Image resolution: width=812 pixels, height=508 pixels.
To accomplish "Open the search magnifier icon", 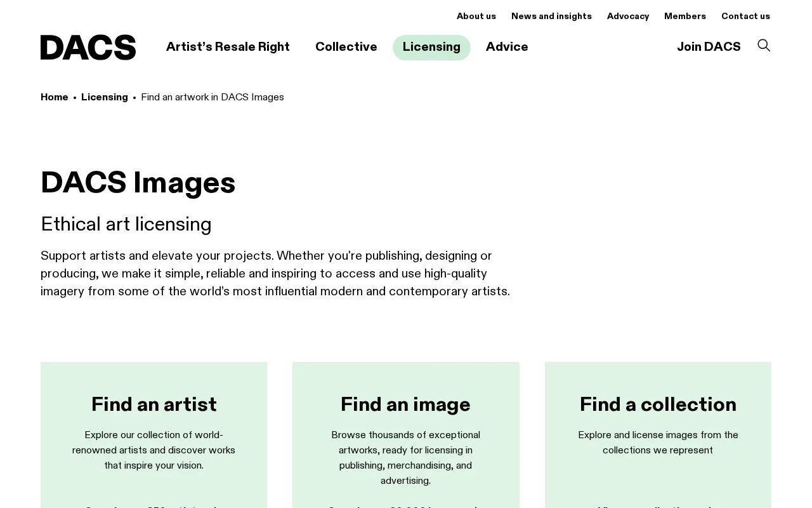I will tap(764, 45).
